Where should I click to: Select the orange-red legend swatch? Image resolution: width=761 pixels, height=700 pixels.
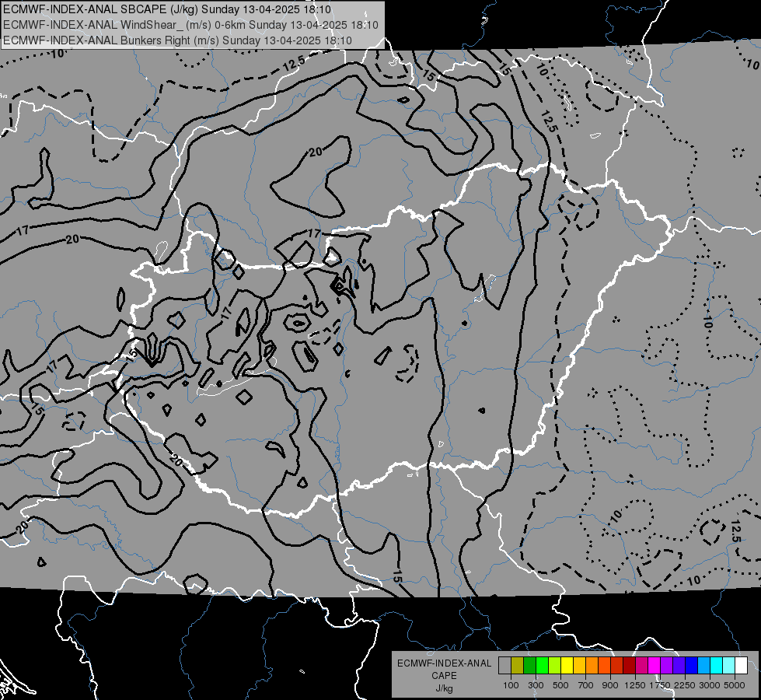[604, 666]
